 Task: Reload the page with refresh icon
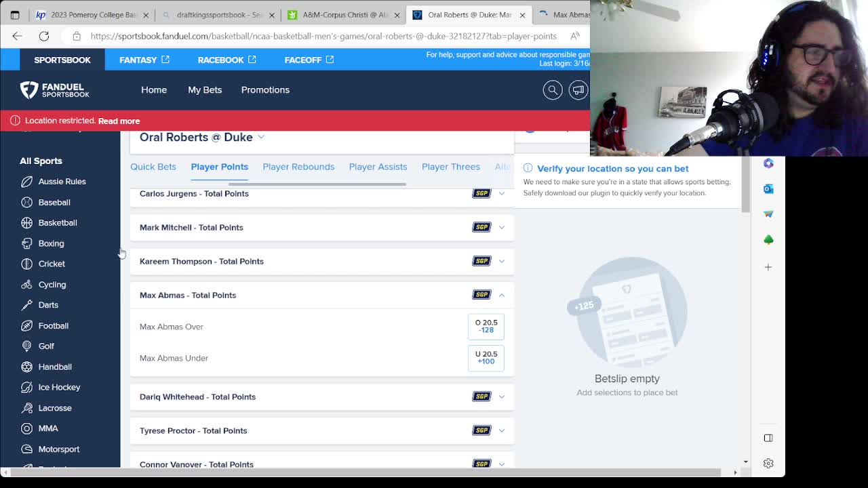(x=44, y=36)
